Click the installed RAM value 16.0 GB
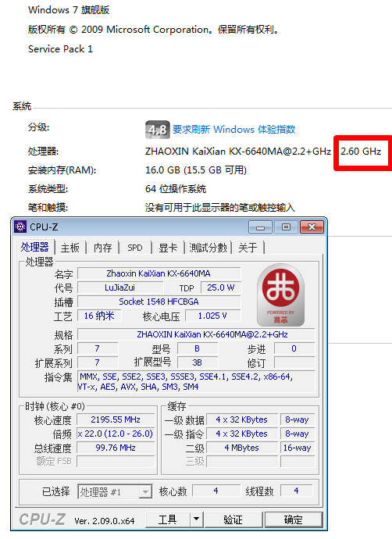The width and height of the screenshot is (392, 539). point(196,170)
